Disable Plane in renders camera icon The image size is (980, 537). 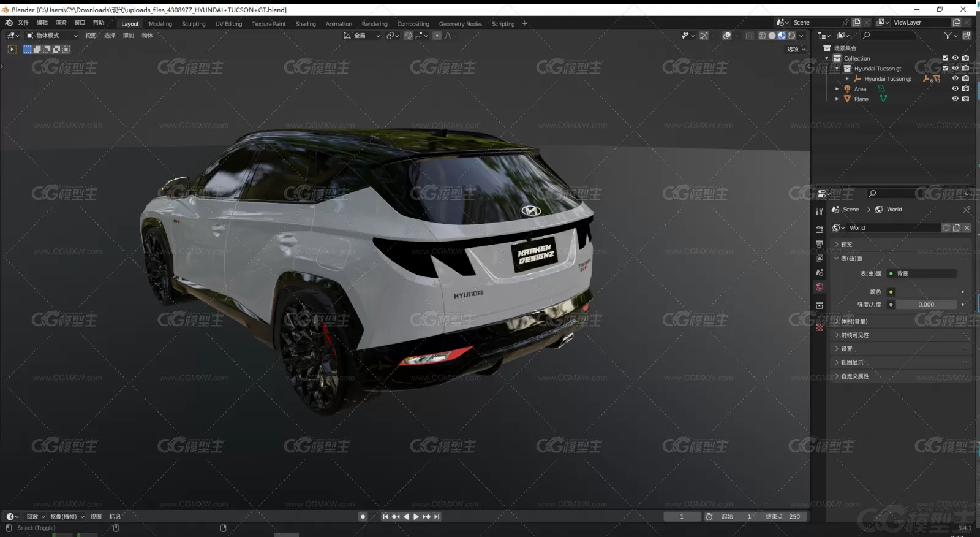[x=966, y=99]
